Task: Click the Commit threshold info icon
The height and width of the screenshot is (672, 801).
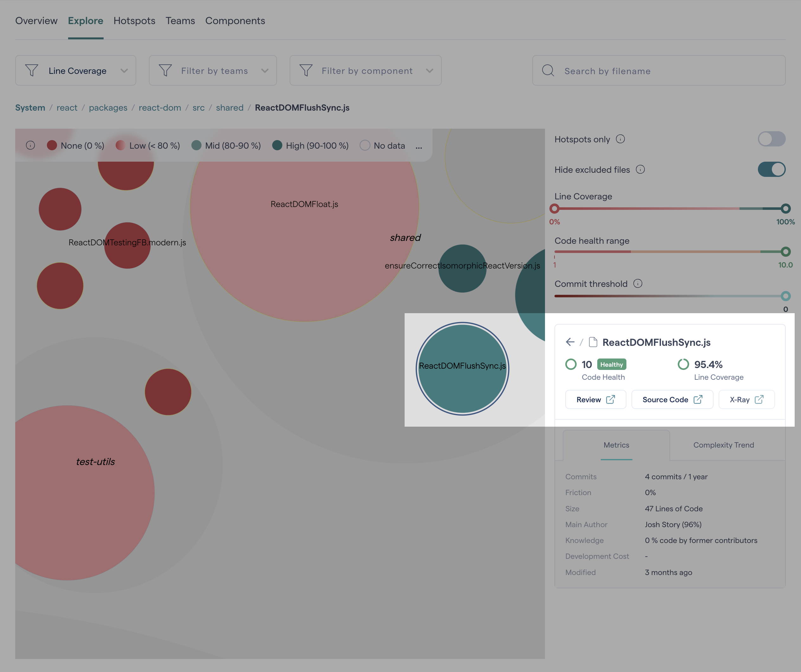Action: 638,283
